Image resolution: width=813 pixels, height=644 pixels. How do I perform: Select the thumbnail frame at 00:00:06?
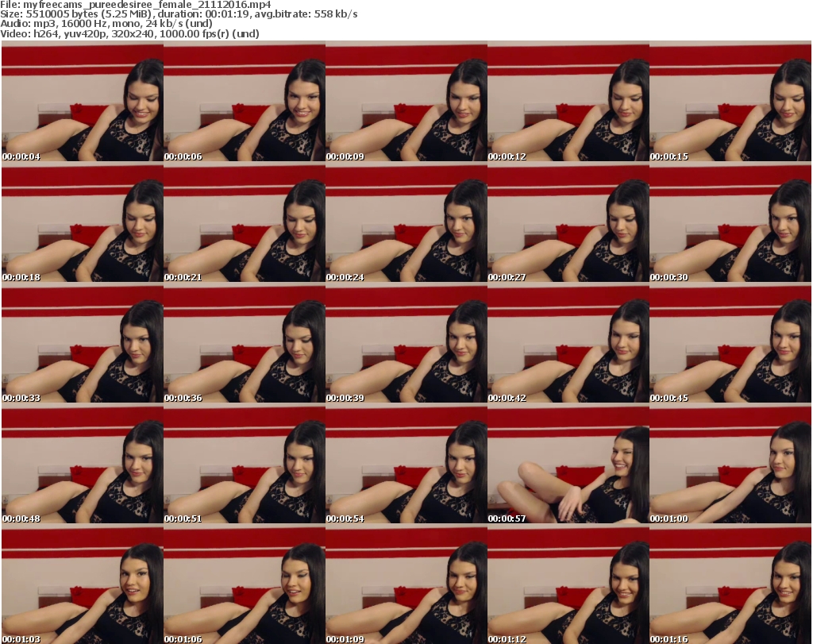click(245, 101)
